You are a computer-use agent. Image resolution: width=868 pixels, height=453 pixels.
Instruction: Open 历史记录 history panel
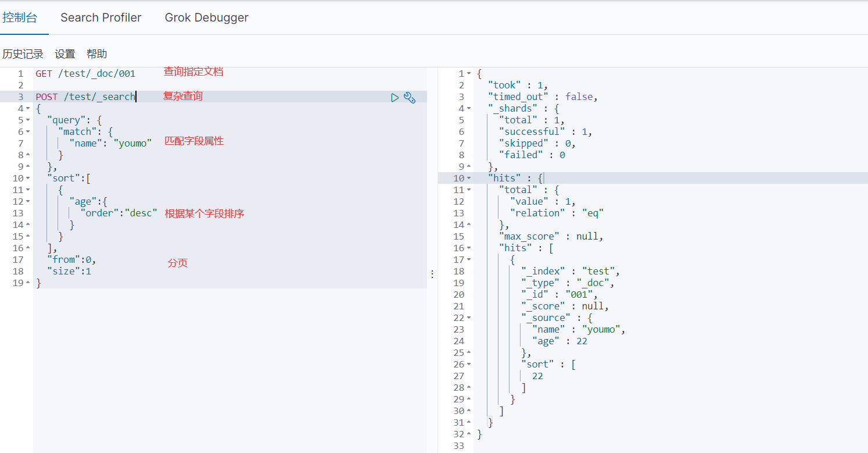point(23,54)
